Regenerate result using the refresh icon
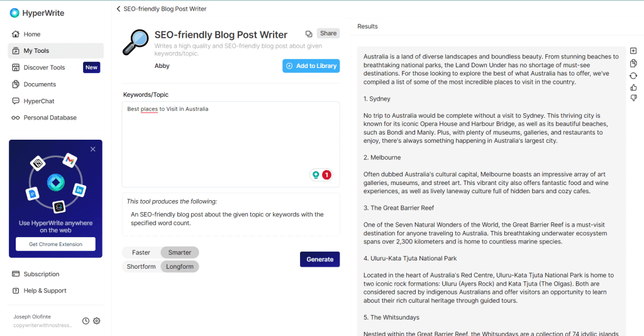Viewport: 644px width, 336px height. click(x=633, y=76)
